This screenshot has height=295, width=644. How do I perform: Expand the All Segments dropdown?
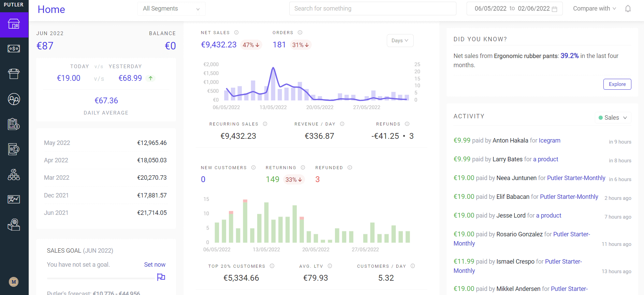[171, 9]
